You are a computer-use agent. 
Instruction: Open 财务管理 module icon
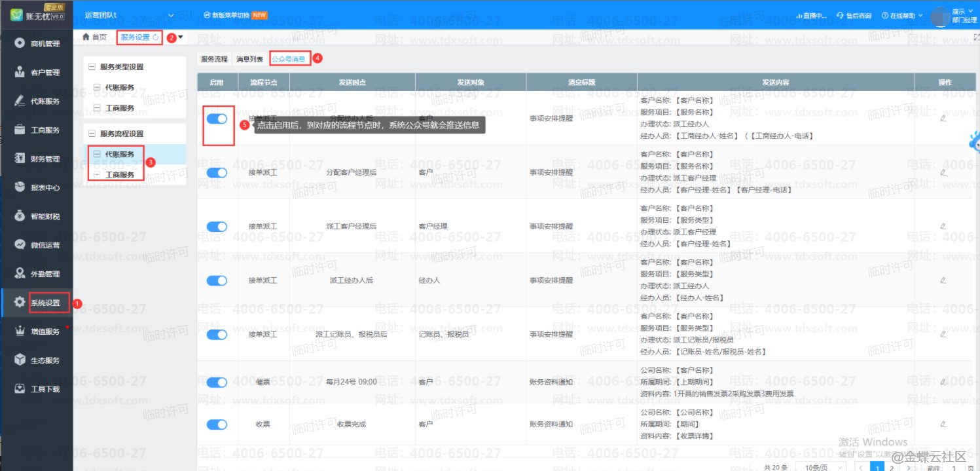point(20,159)
